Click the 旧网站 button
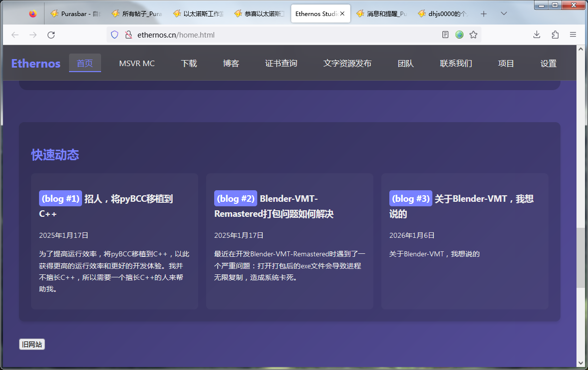This screenshot has width=588, height=370. click(32, 344)
